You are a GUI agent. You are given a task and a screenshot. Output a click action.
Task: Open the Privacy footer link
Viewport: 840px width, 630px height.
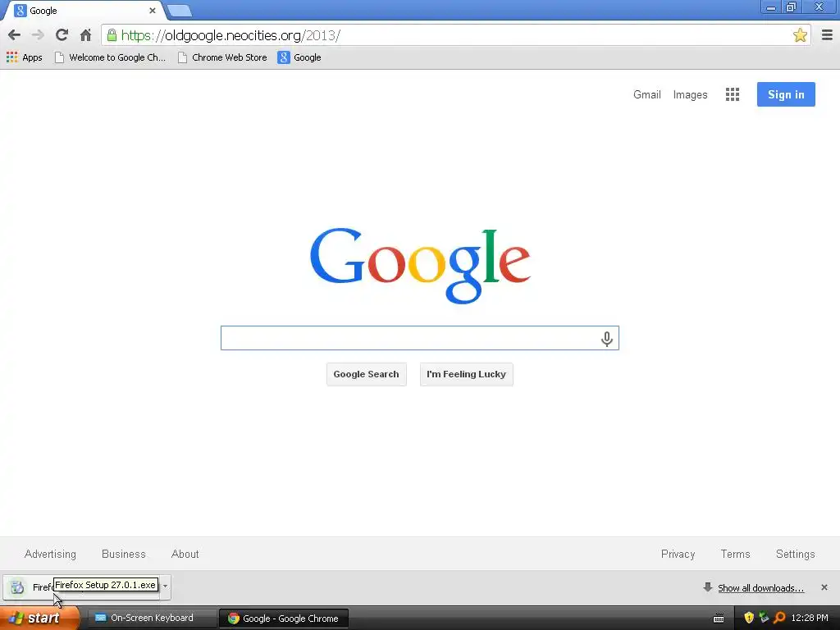tap(678, 554)
